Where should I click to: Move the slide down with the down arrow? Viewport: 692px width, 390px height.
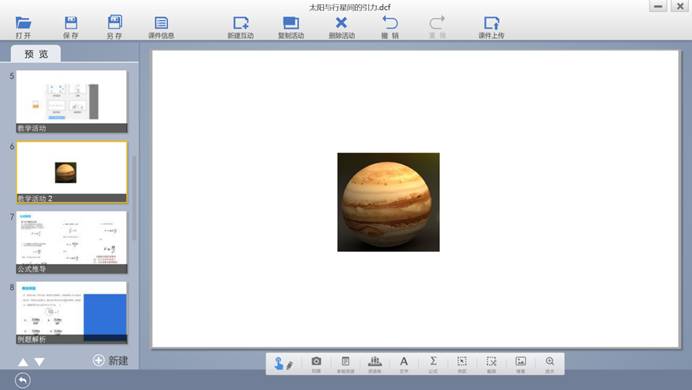coord(40,362)
